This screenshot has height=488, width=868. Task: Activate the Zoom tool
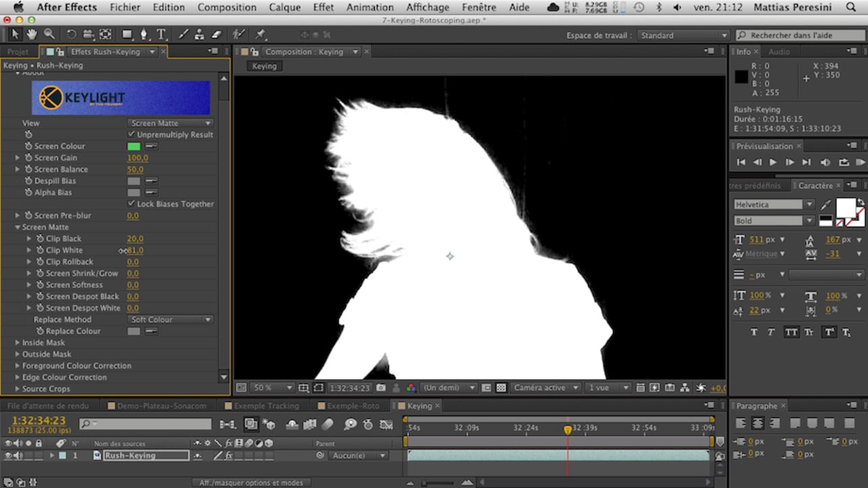pos(49,34)
